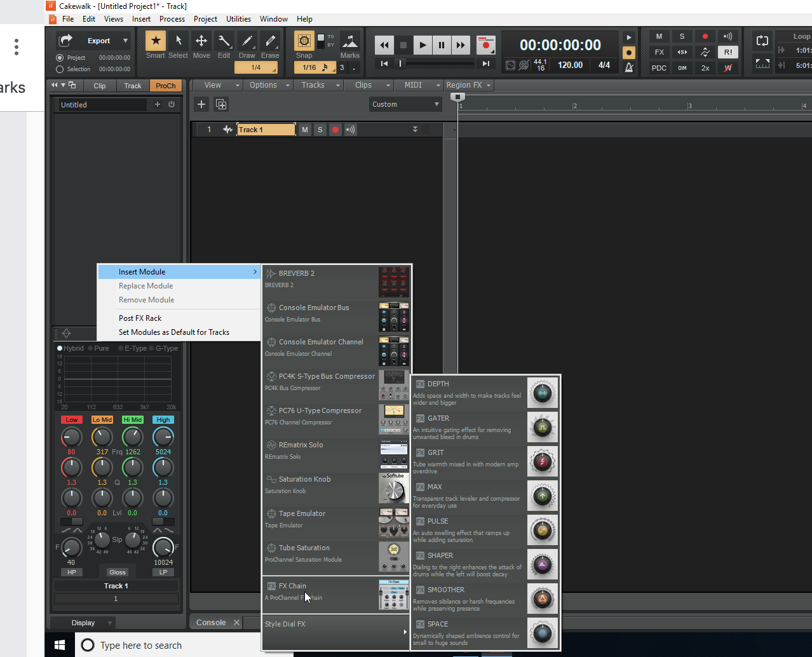Click the add track template icon

pyautogui.click(x=221, y=104)
